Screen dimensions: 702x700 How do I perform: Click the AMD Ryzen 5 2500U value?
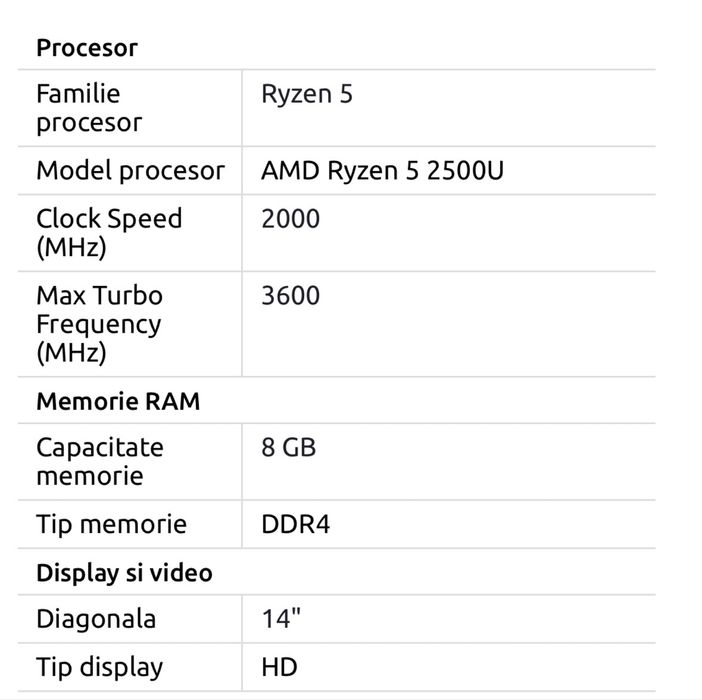(x=382, y=171)
